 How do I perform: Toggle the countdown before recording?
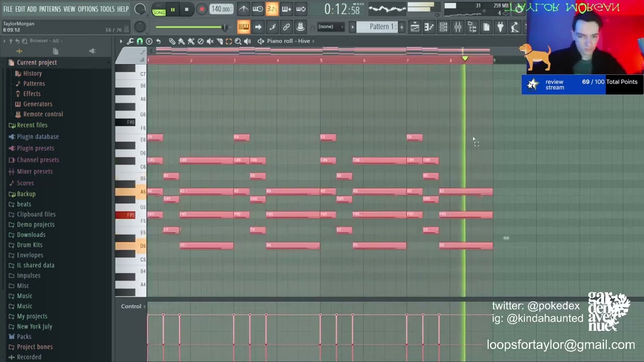pos(272,9)
